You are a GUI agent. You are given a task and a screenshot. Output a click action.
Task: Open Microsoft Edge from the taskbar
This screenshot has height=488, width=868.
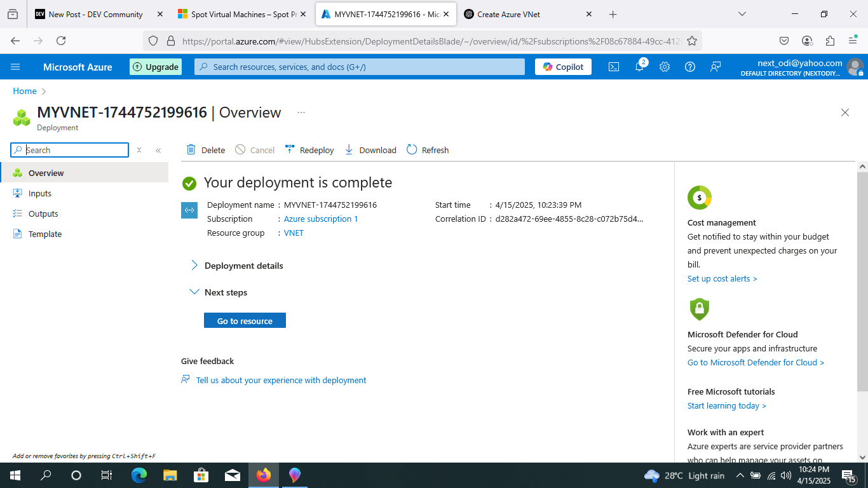(139, 475)
